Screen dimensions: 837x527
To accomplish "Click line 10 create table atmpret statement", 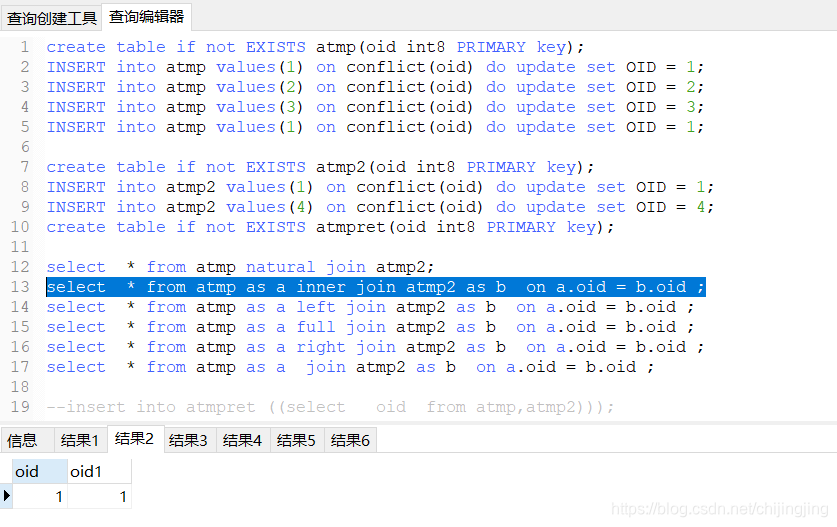I will pos(330,227).
